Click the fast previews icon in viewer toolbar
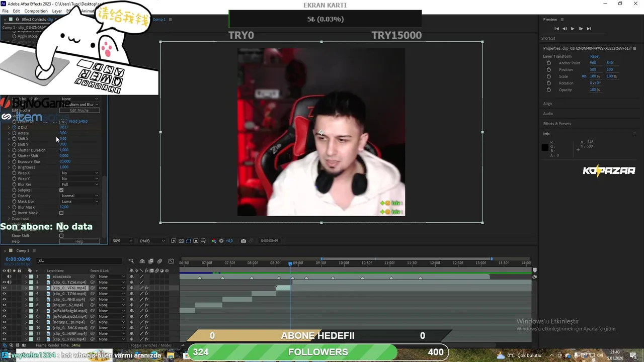 tap(174, 241)
